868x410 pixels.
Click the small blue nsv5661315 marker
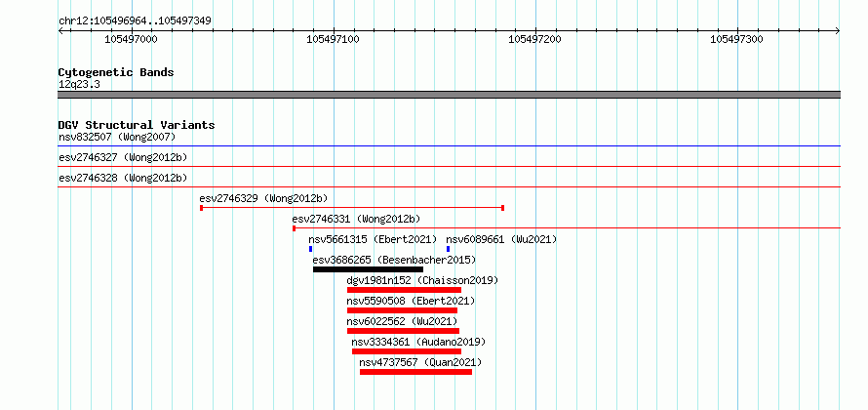click(310, 249)
